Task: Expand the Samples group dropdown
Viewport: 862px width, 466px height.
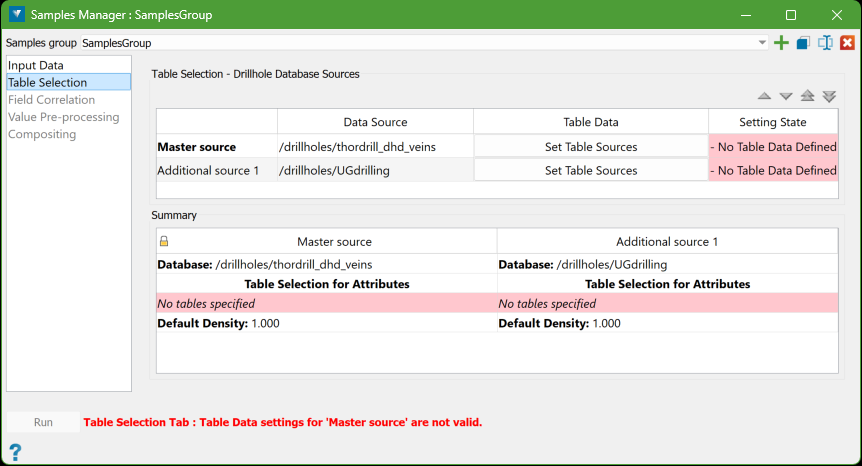Action: click(762, 43)
